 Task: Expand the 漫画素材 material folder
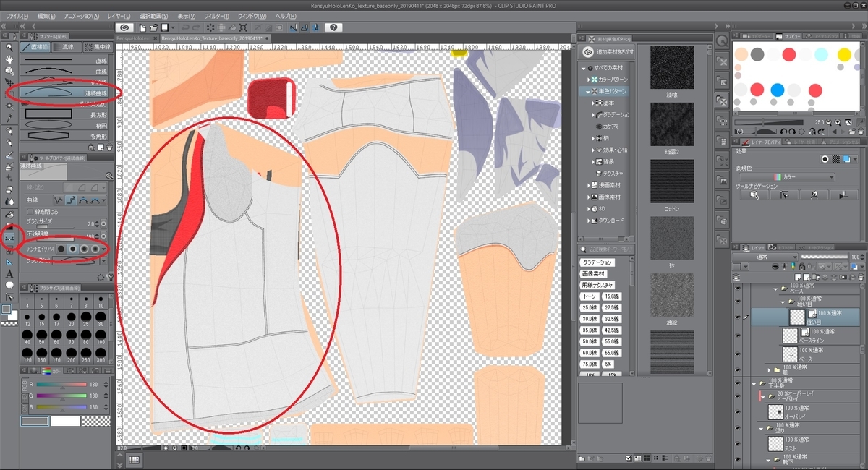[x=588, y=185]
